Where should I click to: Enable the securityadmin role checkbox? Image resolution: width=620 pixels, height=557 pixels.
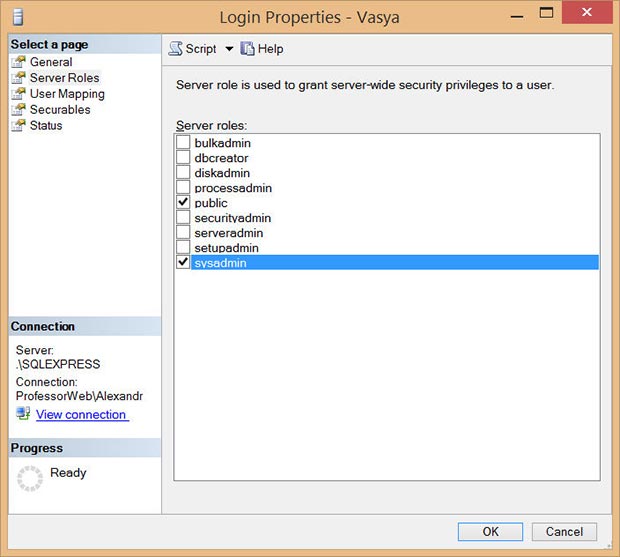pos(183,217)
